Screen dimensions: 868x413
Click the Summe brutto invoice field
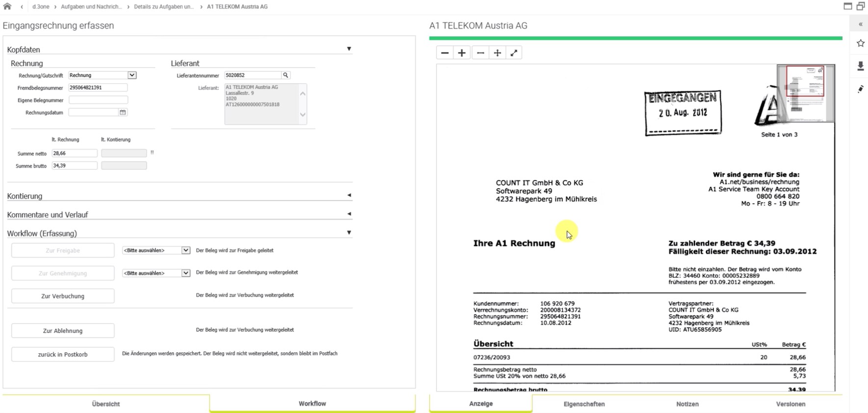75,166
